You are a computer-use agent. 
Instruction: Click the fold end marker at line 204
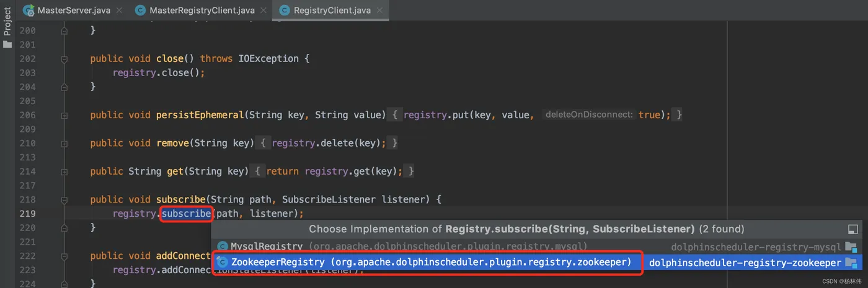click(x=64, y=87)
